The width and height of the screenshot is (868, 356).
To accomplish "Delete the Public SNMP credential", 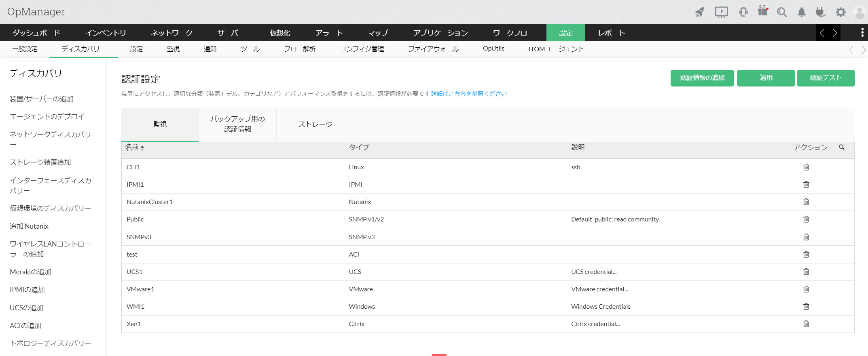I will pos(806,219).
